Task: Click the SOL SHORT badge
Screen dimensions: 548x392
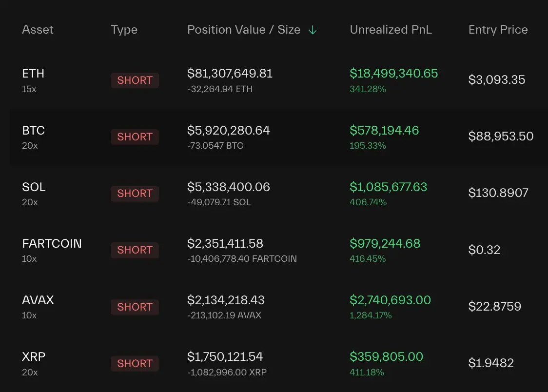Action: coord(135,194)
